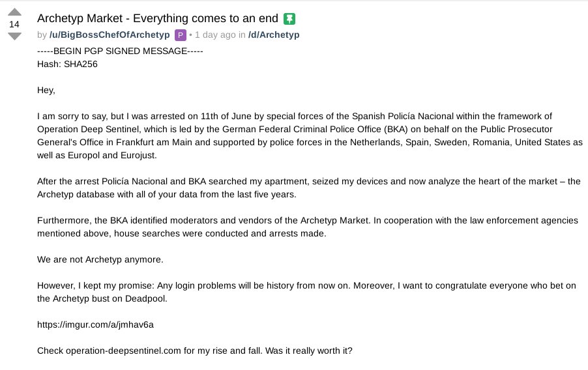The height and width of the screenshot is (370, 588).
Task: Click the purple P badge beside username
Action: tap(181, 35)
